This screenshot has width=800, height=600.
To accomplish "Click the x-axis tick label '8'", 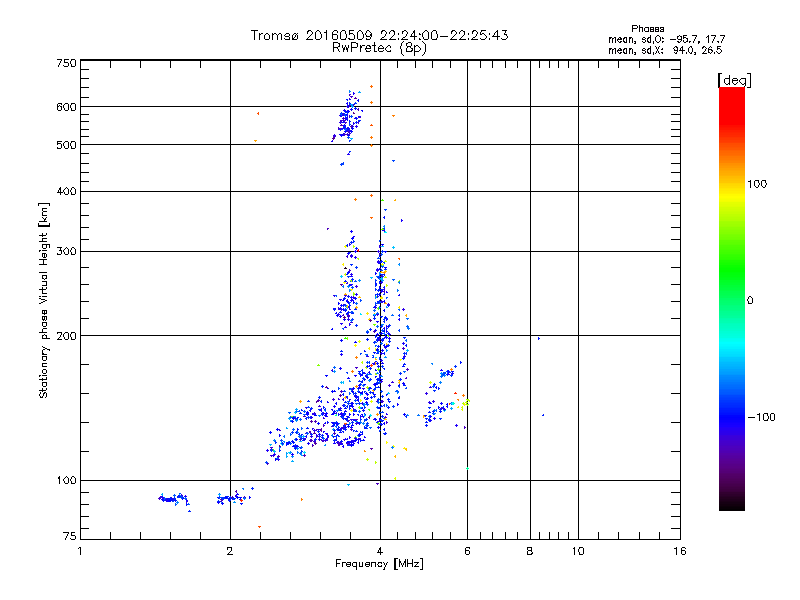I will coord(530,551).
